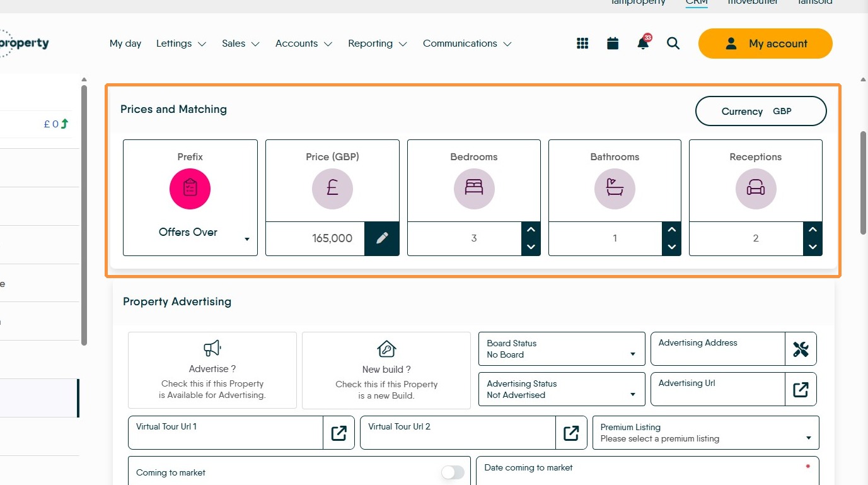The width and height of the screenshot is (868, 485).
Task: Click the Property Advertising heading
Action: [177, 301]
